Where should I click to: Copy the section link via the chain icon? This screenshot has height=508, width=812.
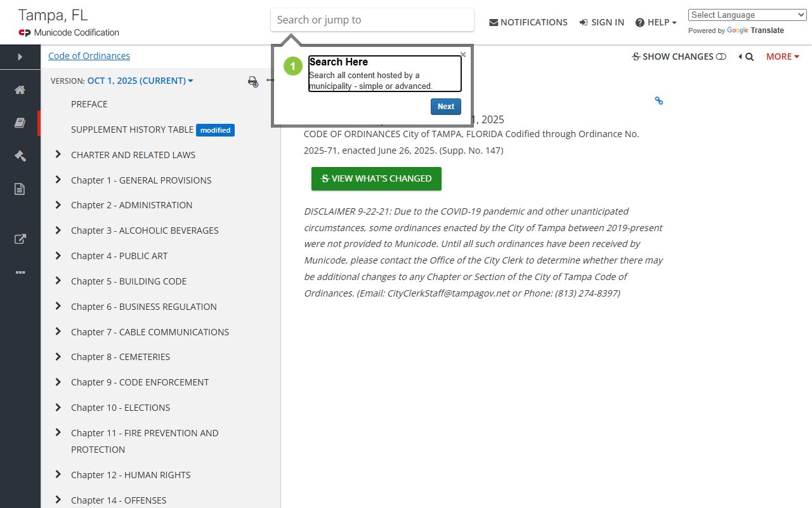[658, 101]
